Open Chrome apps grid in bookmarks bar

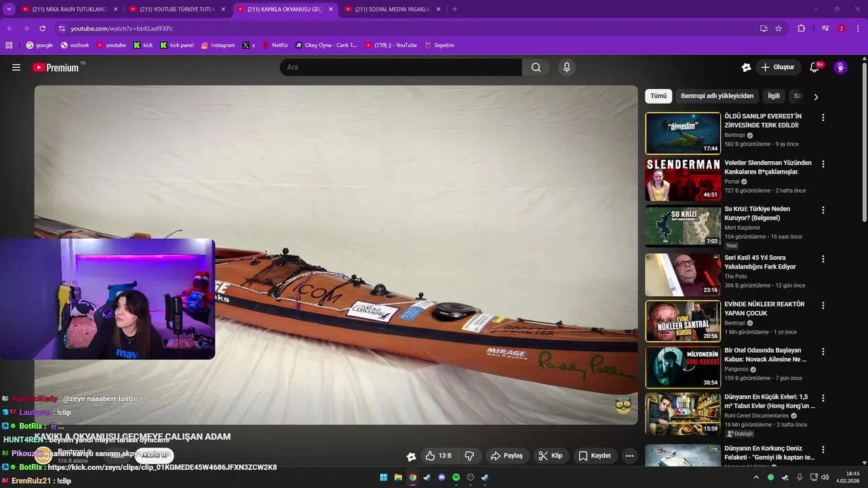click(x=9, y=45)
